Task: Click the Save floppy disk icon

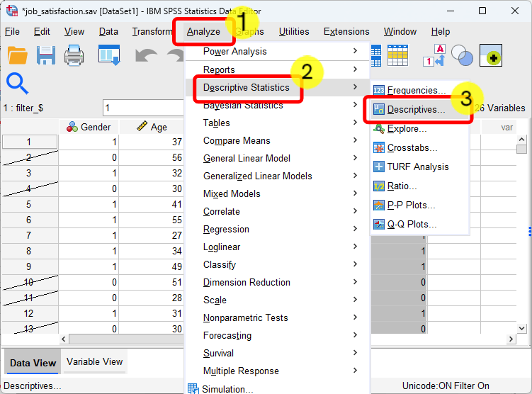Action: point(46,55)
